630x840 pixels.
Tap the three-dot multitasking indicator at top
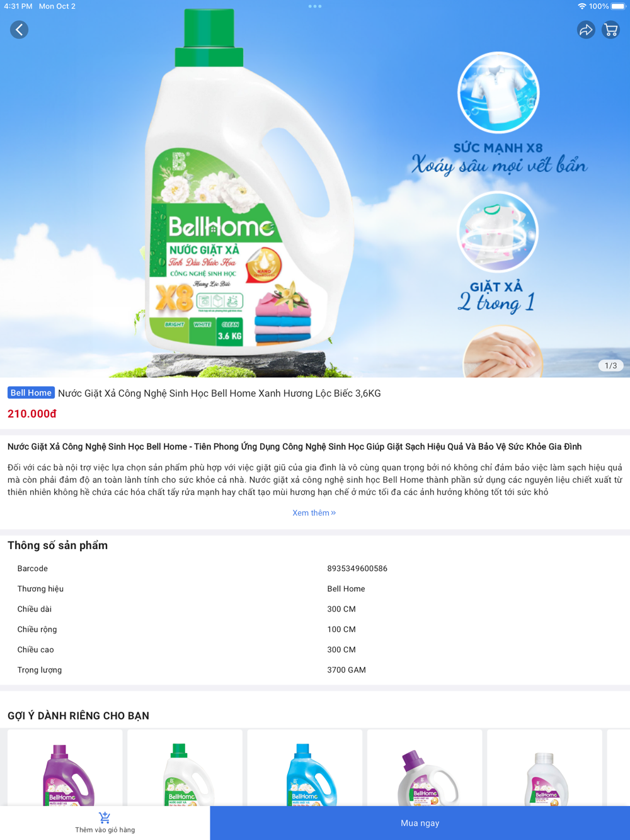[315, 6]
